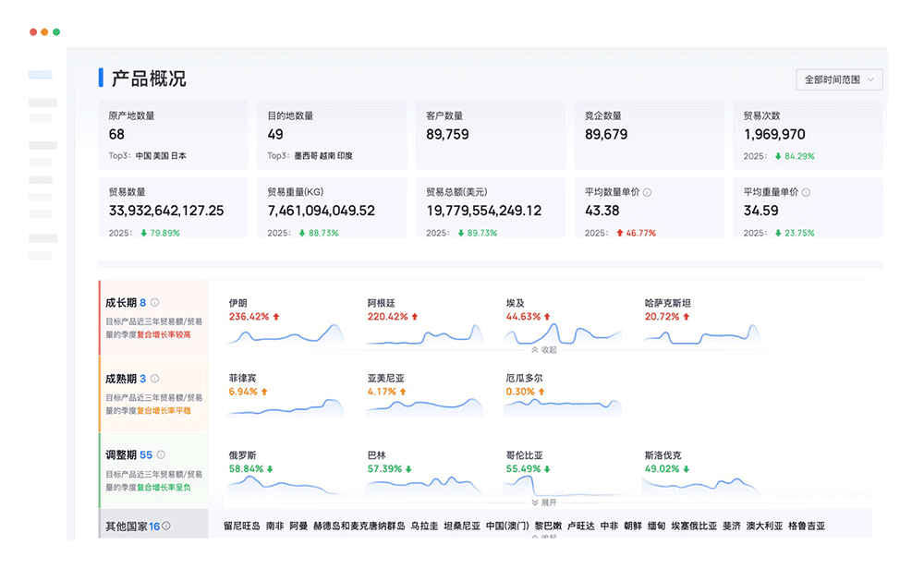
Task: Collapse 成长期 row using 收起 below 埃及
Action: [543, 350]
